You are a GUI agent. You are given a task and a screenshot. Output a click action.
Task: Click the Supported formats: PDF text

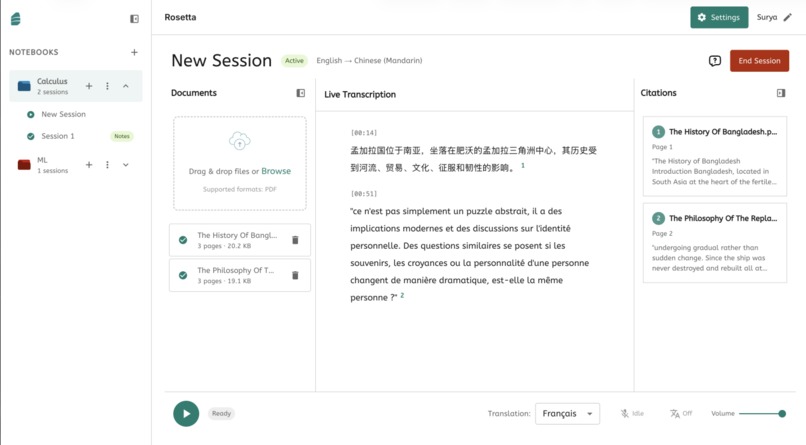240,190
